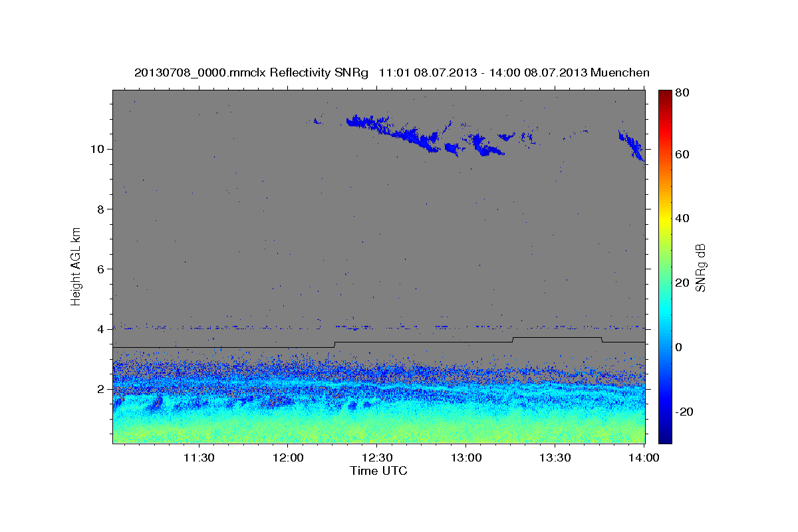The height and width of the screenshot is (532, 798).
Task: Click the raised step of the black line near 13:20
Action: (x=557, y=338)
